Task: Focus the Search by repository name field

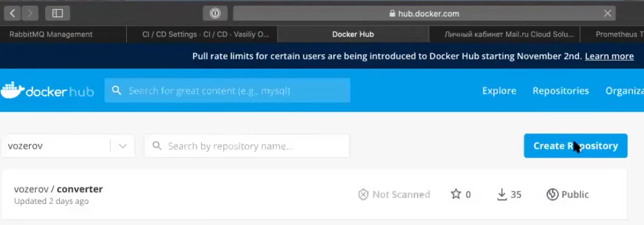Action: (x=247, y=146)
